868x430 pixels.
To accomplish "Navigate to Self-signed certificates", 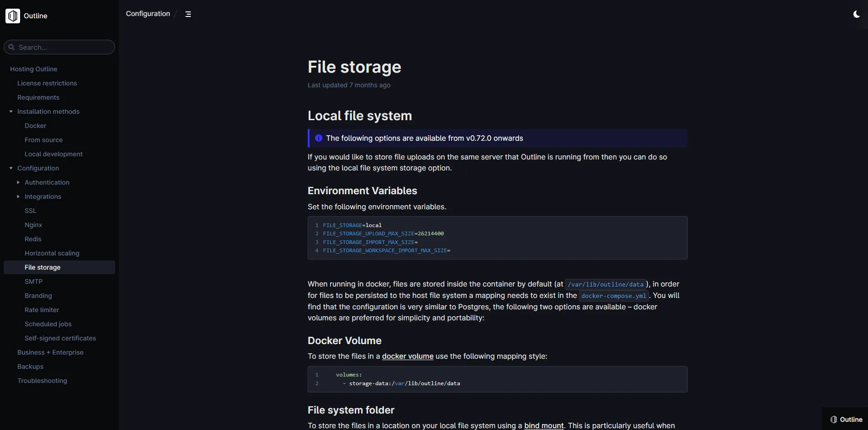I will 60,338.
